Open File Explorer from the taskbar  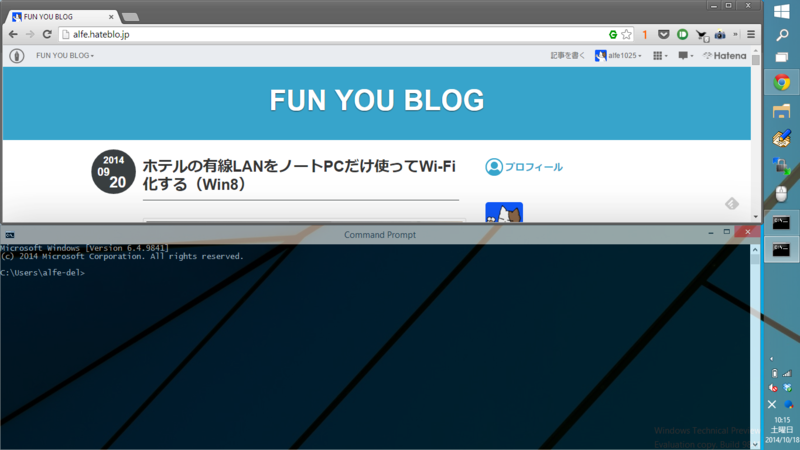(782, 111)
